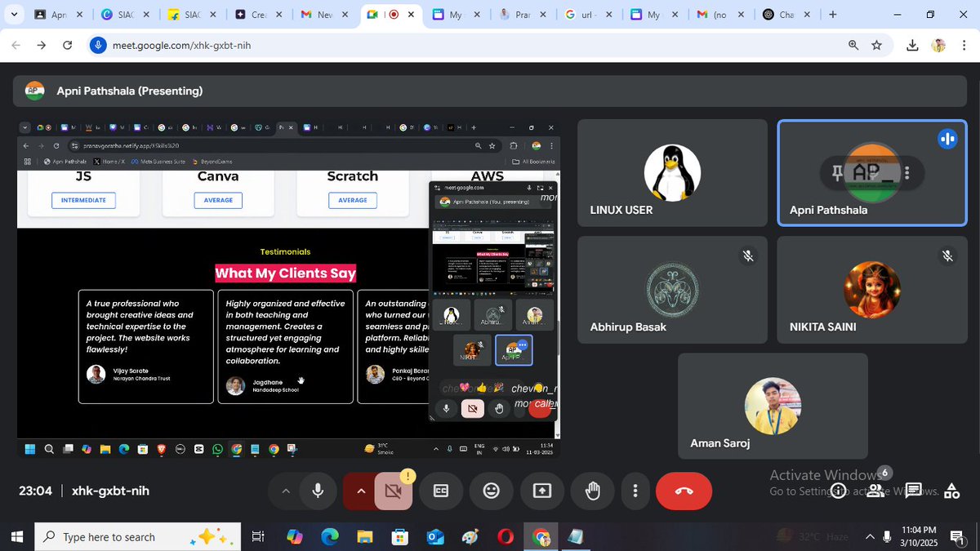Select the LINUX USER participant tile

(672, 173)
